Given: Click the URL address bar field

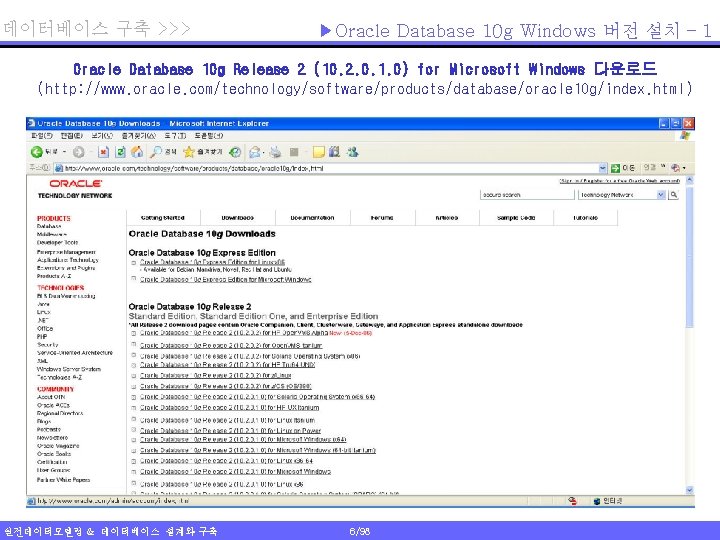Looking at the screenshot, I should coord(331,169).
